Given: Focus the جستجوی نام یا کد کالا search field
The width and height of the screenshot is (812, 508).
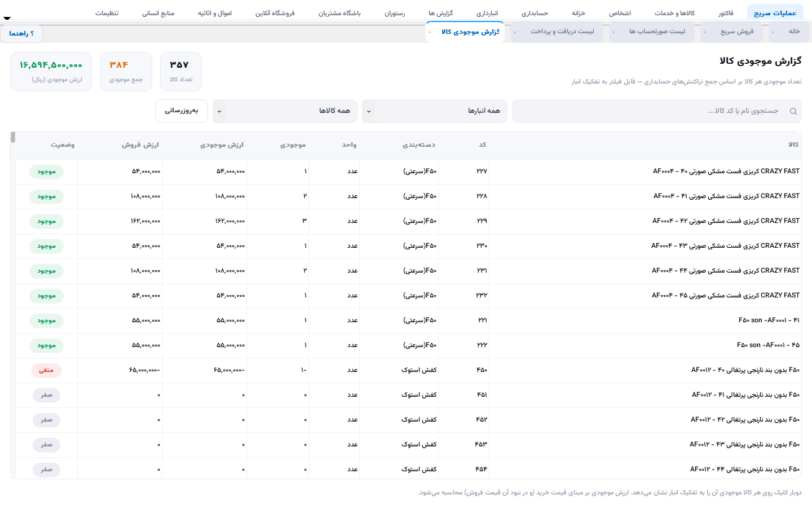Looking at the screenshot, I should [x=656, y=111].
